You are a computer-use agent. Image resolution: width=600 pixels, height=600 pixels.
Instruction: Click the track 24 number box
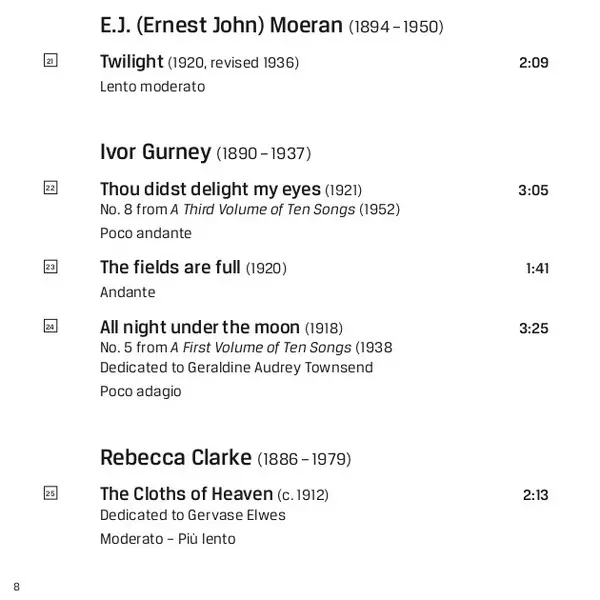(x=51, y=326)
